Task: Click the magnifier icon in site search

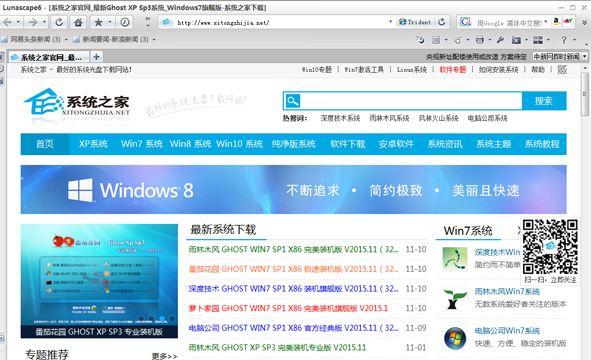Action: [x=293, y=101]
